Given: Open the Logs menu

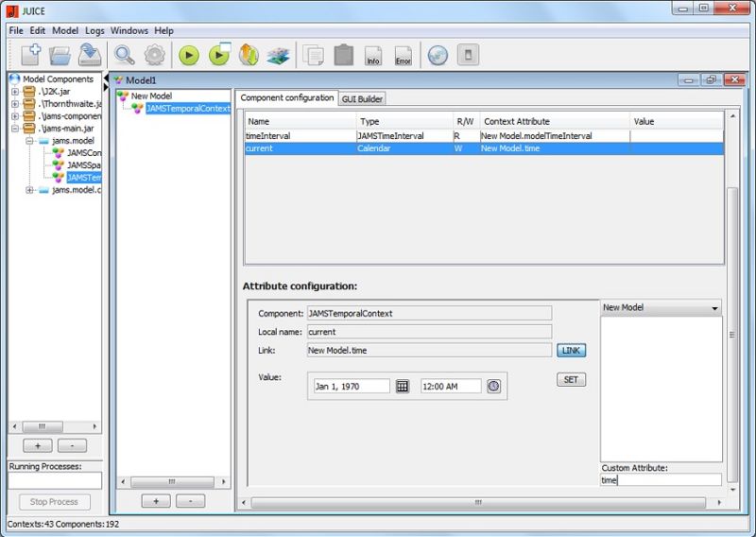Looking at the screenshot, I should coord(94,30).
